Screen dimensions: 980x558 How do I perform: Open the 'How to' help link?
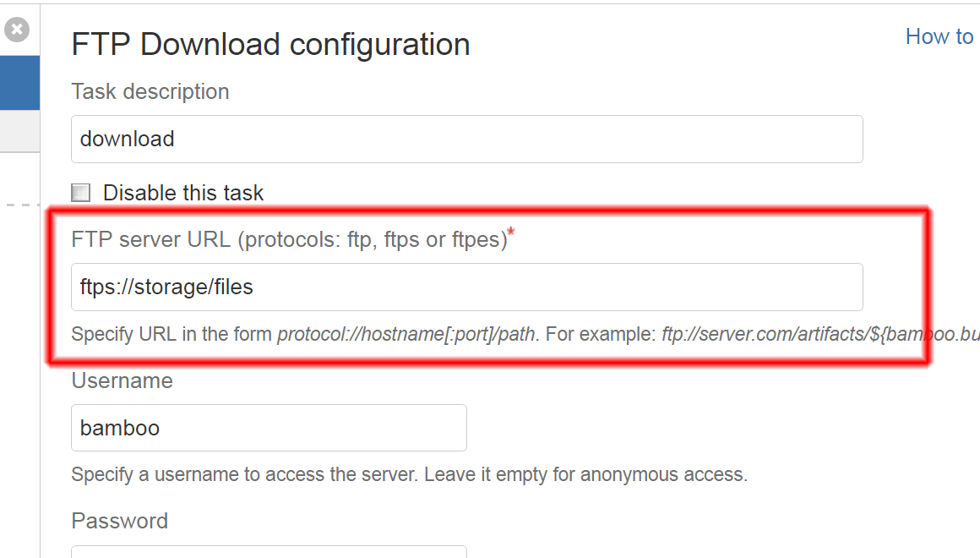click(x=939, y=37)
